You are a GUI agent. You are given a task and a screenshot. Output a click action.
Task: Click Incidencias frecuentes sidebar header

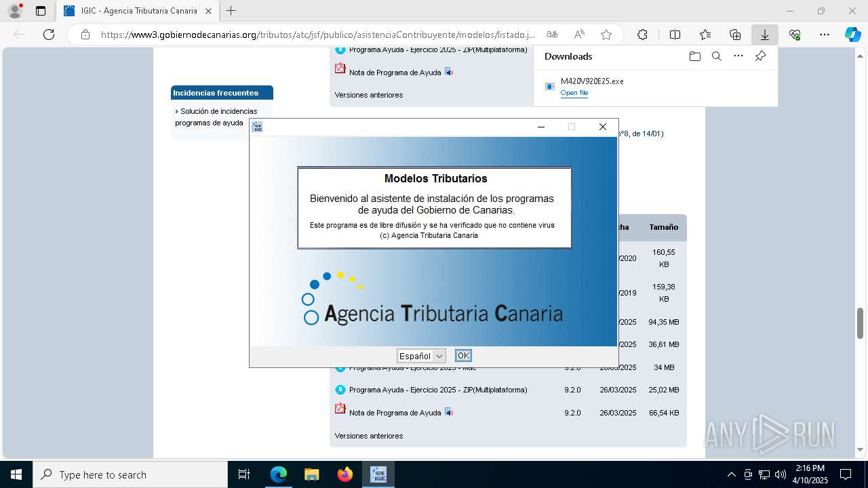pos(222,93)
